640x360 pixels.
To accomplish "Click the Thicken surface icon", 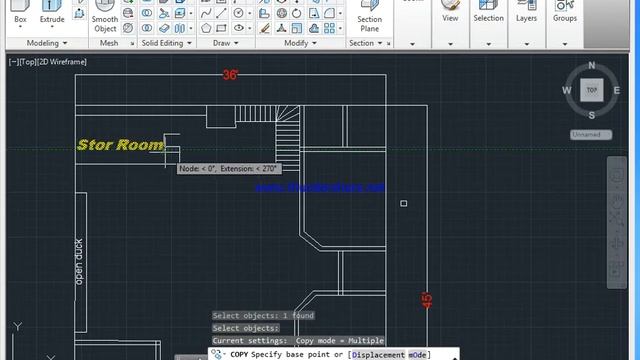I will click(x=164, y=28).
